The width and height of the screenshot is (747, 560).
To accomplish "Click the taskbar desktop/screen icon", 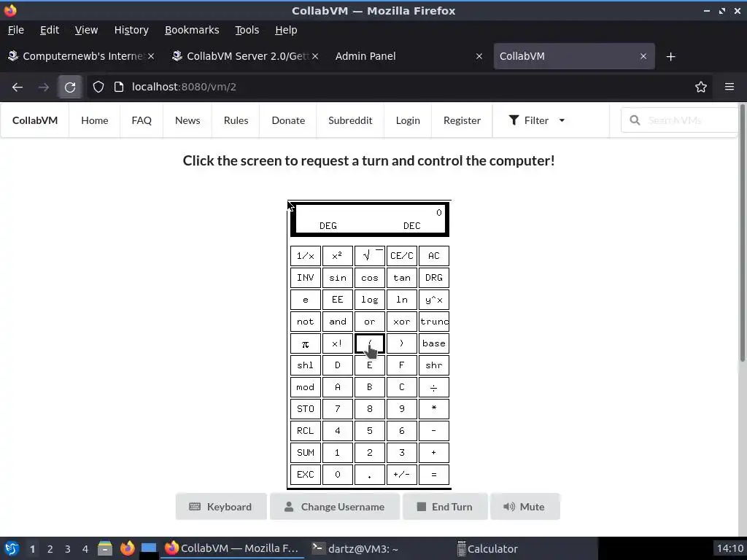I will 149,548.
